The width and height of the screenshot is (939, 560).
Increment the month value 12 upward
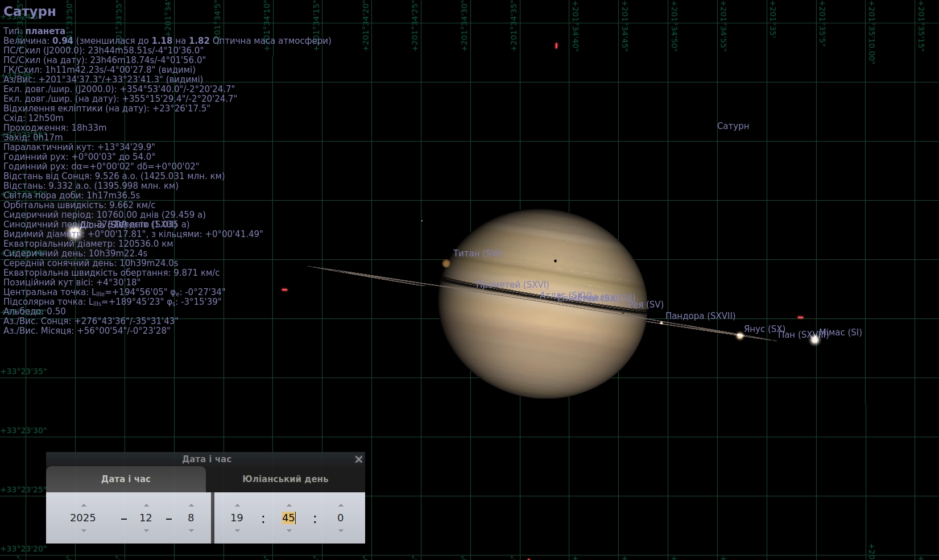(x=146, y=505)
